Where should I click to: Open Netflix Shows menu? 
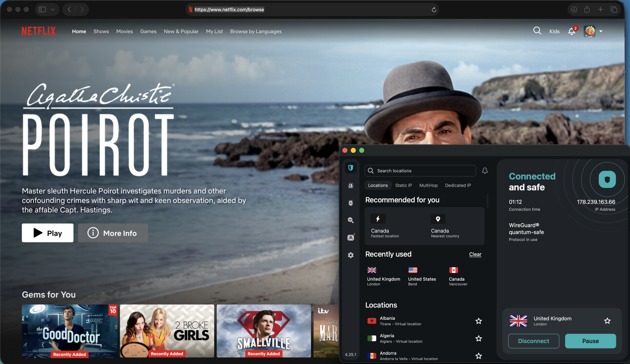[x=101, y=31]
